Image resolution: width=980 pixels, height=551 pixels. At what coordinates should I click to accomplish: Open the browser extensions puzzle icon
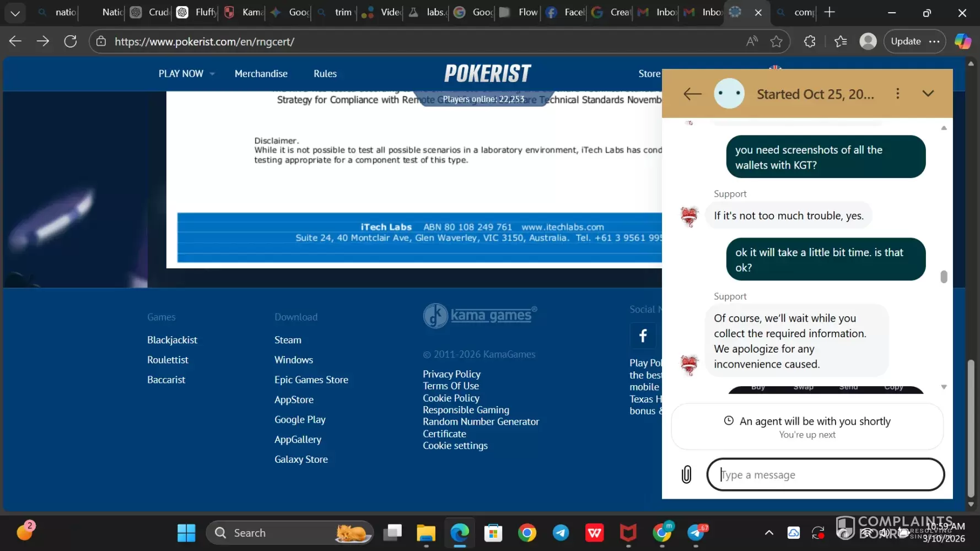(809, 41)
